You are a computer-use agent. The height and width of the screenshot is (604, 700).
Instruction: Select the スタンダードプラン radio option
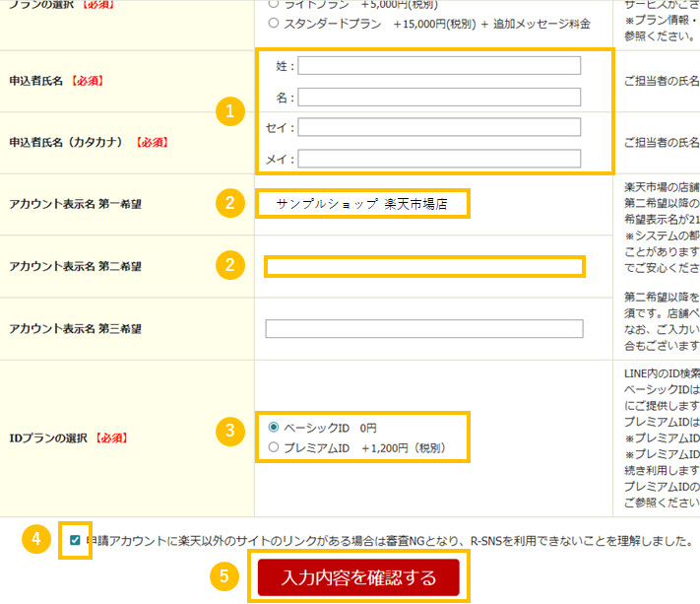point(274,24)
